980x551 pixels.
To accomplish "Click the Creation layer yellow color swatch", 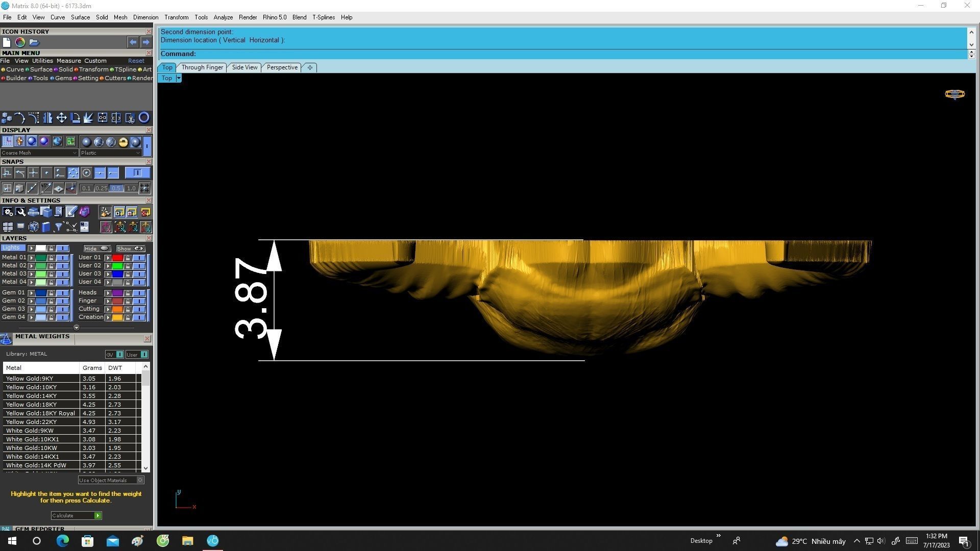I will pyautogui.click(x=117, y=317).
